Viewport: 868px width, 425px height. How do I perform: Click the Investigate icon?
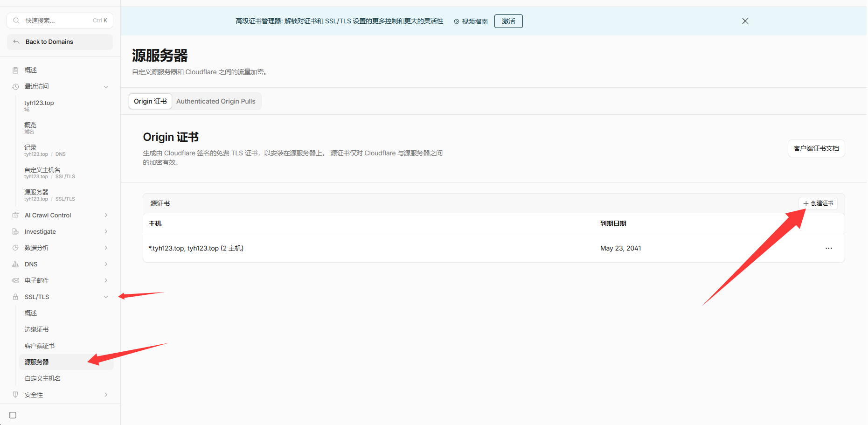tap(15, 231)
